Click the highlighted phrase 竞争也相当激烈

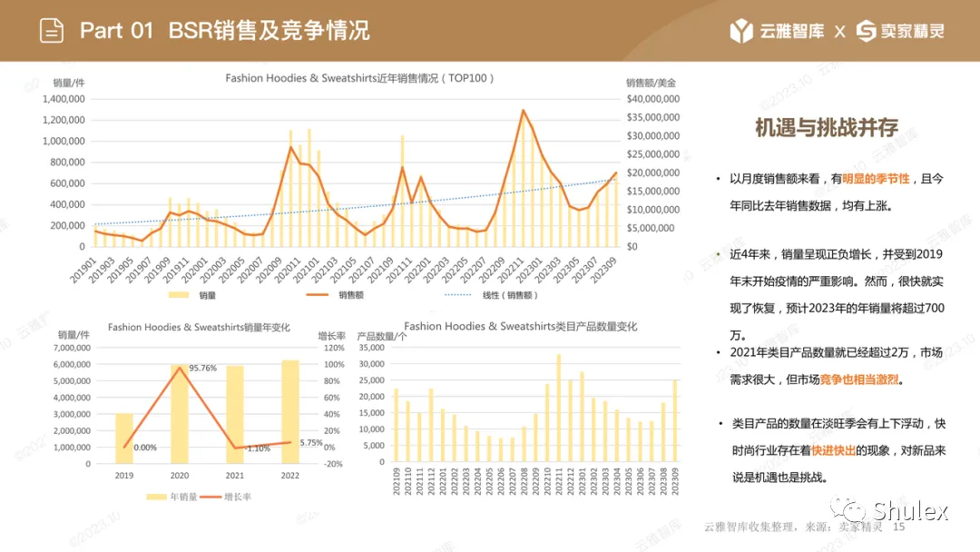859,379
